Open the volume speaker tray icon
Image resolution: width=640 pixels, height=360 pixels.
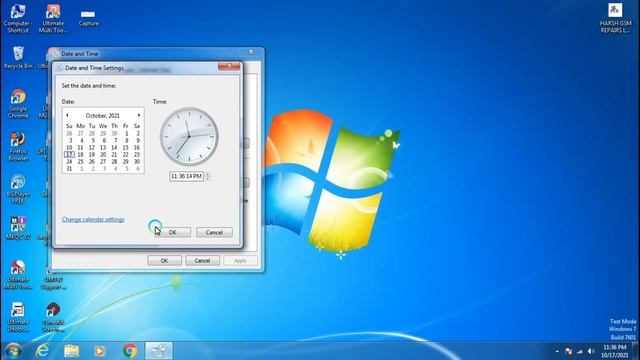click(591, 351)
